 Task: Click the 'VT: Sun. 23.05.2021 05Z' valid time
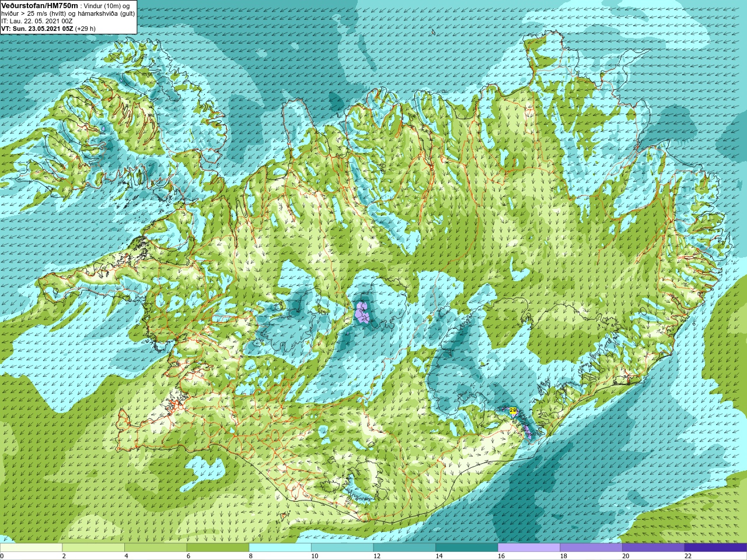pyautogui.click(x=37, y=29)
